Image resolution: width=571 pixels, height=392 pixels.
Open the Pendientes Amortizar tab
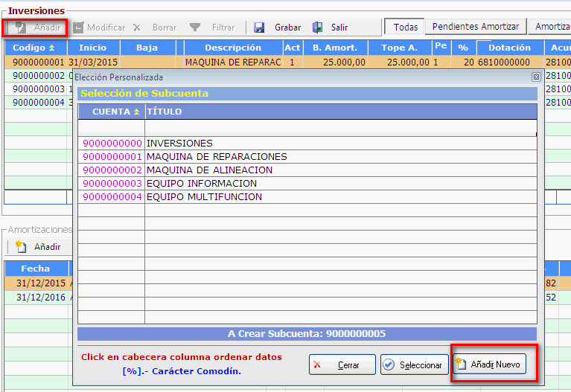click(x=476, y=27)
